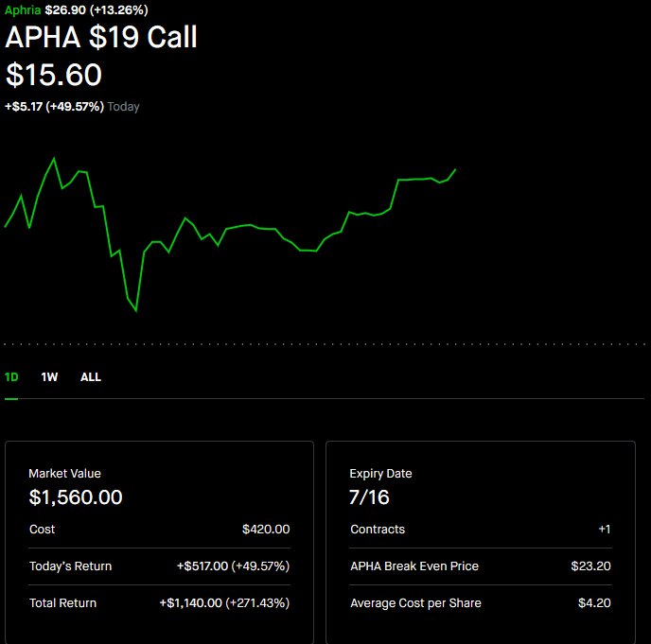Image resolution: width=651 pixels, height=644 pixels.
Task: Click the chart's latest end point
Action: (x=455, y=170)
